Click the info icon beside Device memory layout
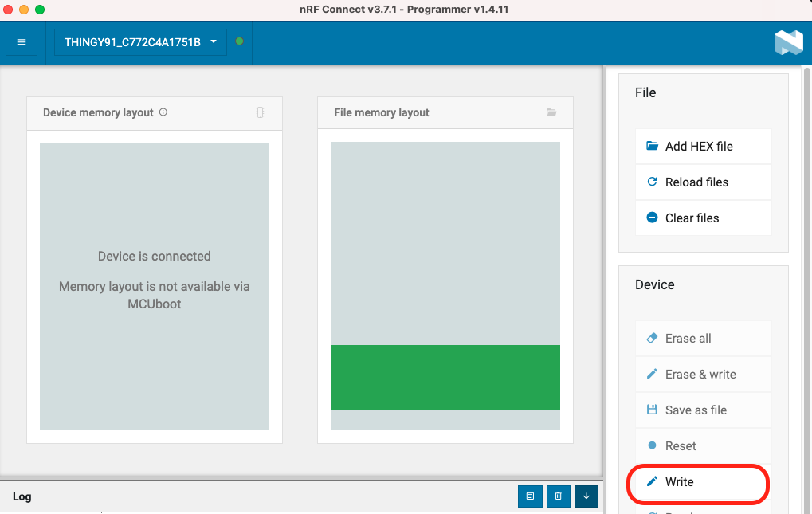This screenshot has height=514, width=812. (x=163, y=112)
